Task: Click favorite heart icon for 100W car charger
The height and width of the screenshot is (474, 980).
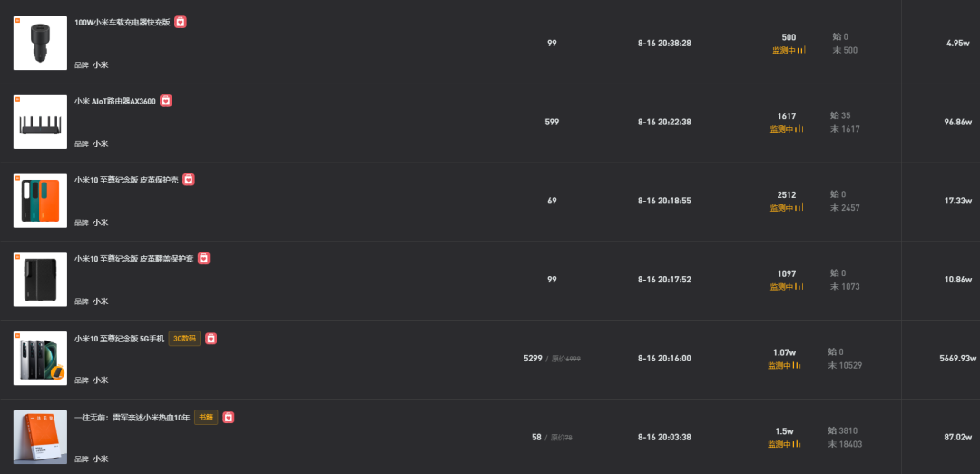Action: pyautogui.click(x=180, y=22)
